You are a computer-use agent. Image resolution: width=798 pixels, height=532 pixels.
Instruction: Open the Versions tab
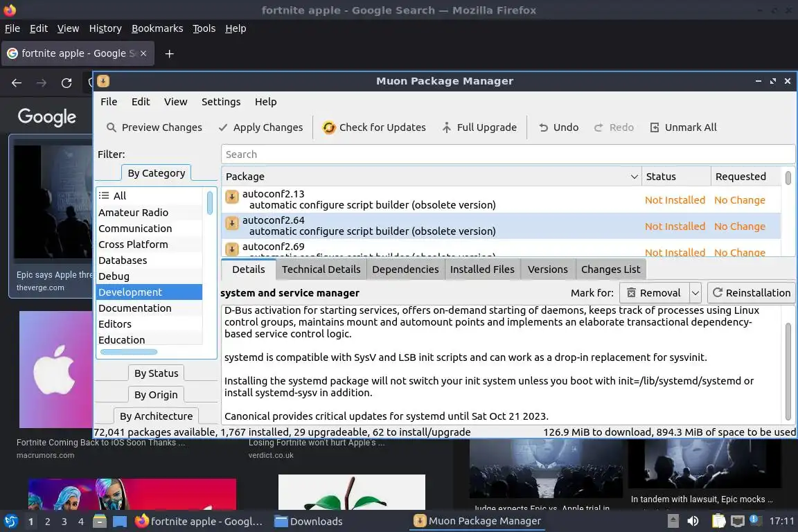pyautogui.click(x=548, y=269)
